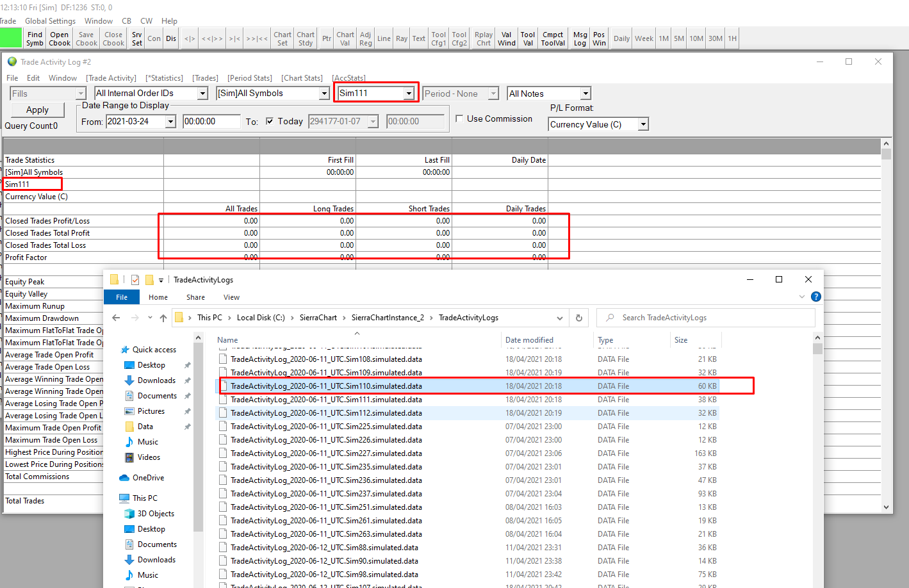This screenshot has height=588, width=909.
Task: Toggle the Today checkbox
Action: (270, 121)
